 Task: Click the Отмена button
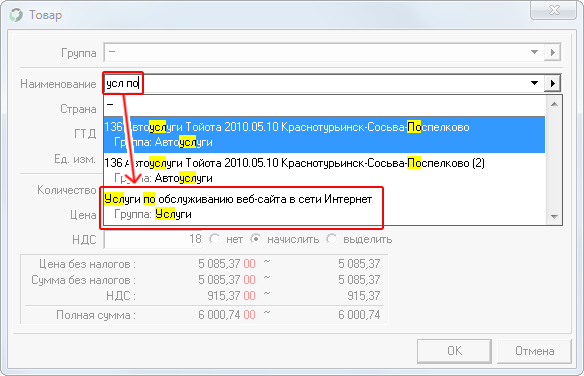point(534,351)
